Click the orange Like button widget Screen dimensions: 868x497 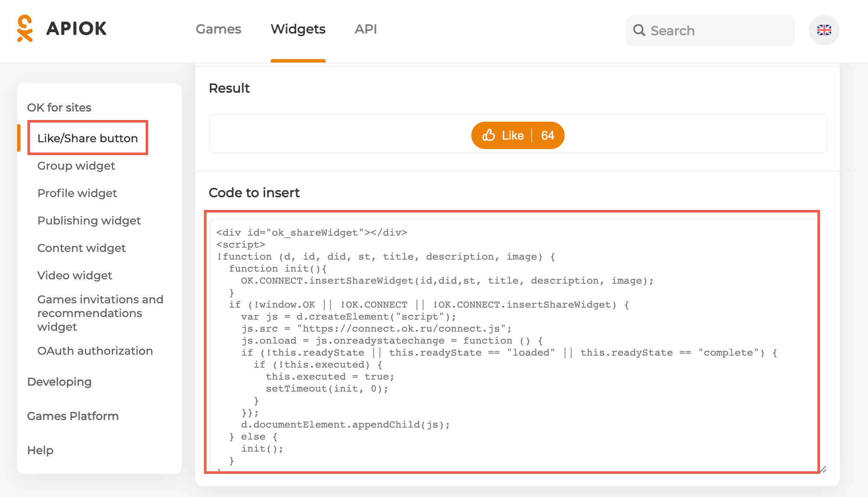point(517,134)
